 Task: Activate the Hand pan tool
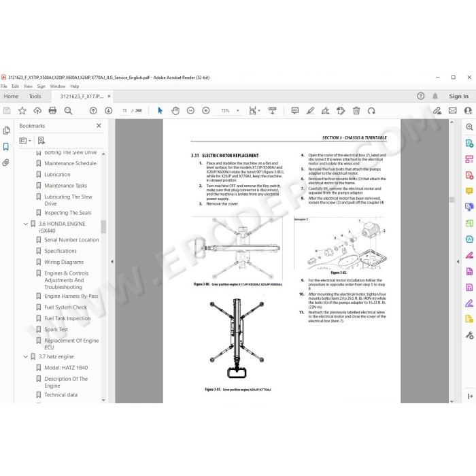pos(175,111)
